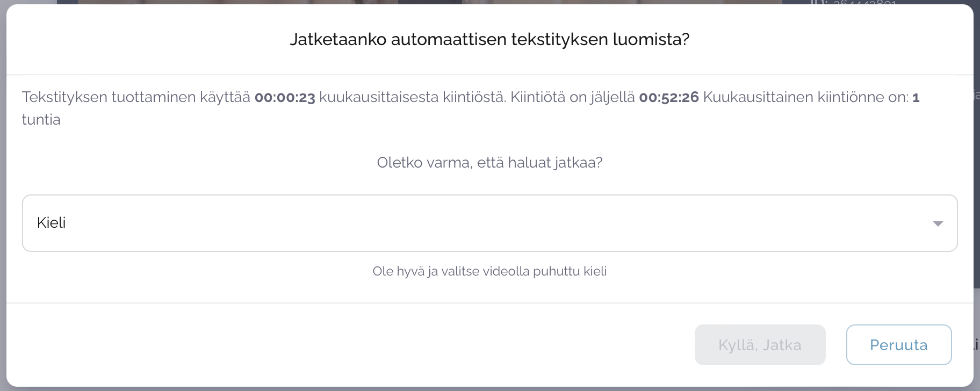This screenshot has width=980, height=391.
Task: Click the Peruuta button
Action: [898, 345]
